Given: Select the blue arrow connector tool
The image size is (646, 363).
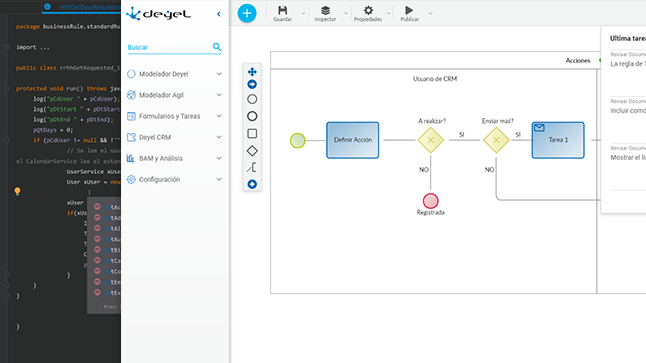Looking at the screenshot, I should click(x=252, y=84).
